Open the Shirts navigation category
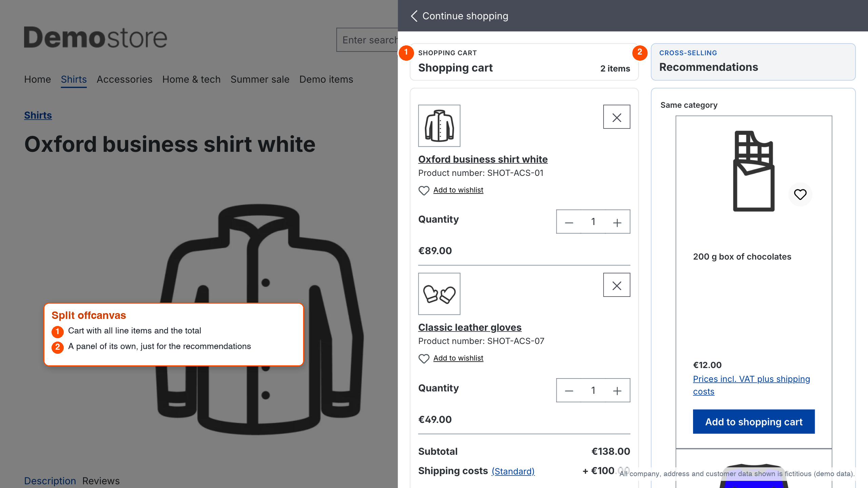Screen dimensions: 868x488 pos(74,79)
